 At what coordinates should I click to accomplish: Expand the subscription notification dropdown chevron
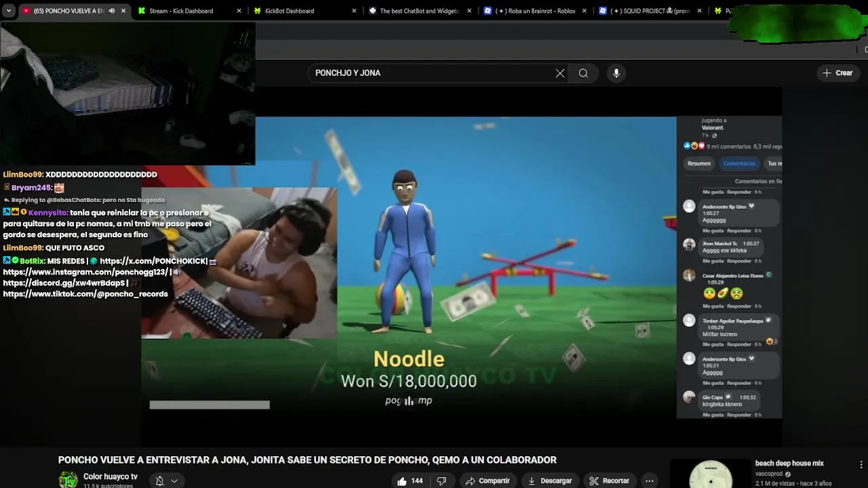pos(174,481)
